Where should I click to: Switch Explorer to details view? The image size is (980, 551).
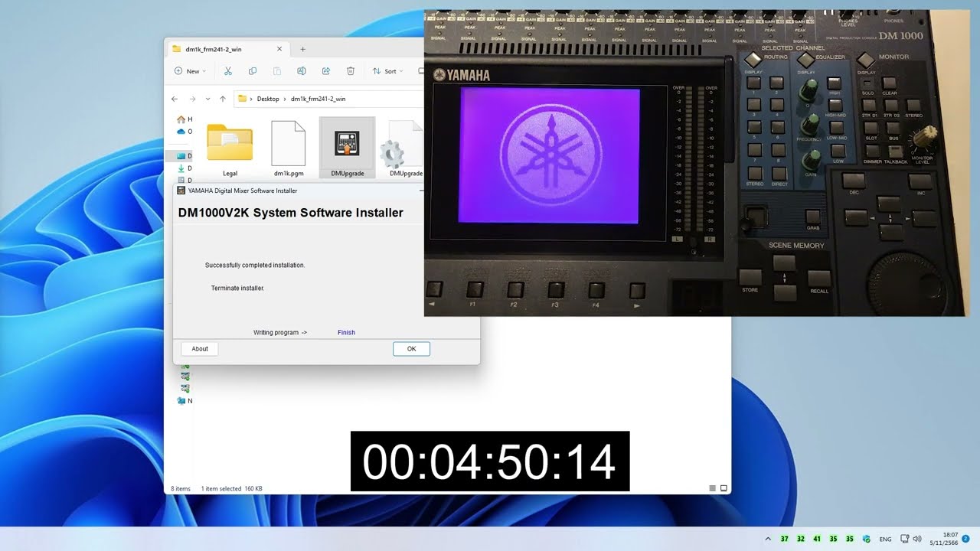712,488
